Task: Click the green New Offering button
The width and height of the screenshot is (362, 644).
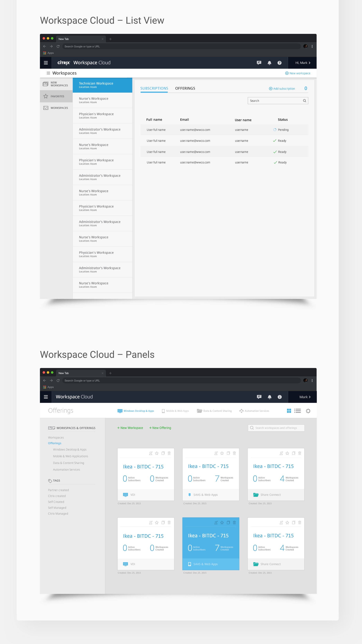Action: [x=160, y=428]
